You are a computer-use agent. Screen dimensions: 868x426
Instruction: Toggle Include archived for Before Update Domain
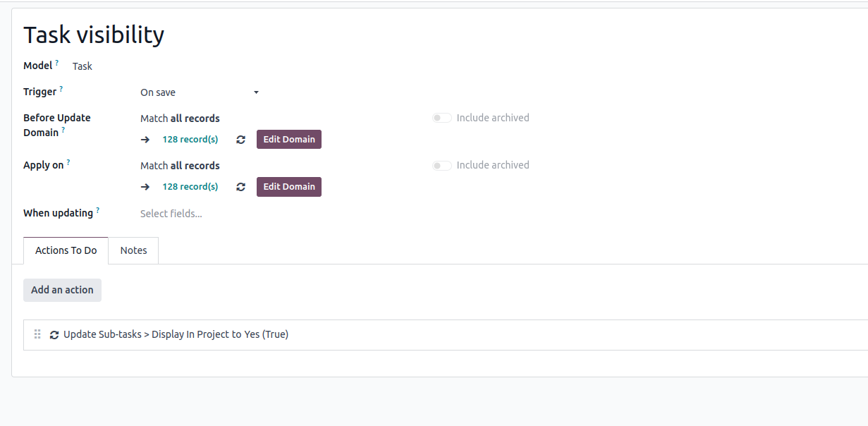pos(442,118)
